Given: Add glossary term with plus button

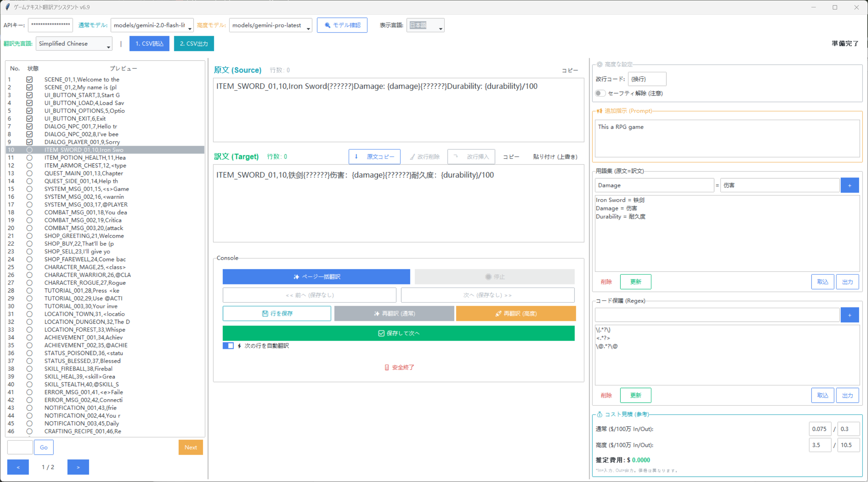Looking at the screenshot, I should point(850,185).
